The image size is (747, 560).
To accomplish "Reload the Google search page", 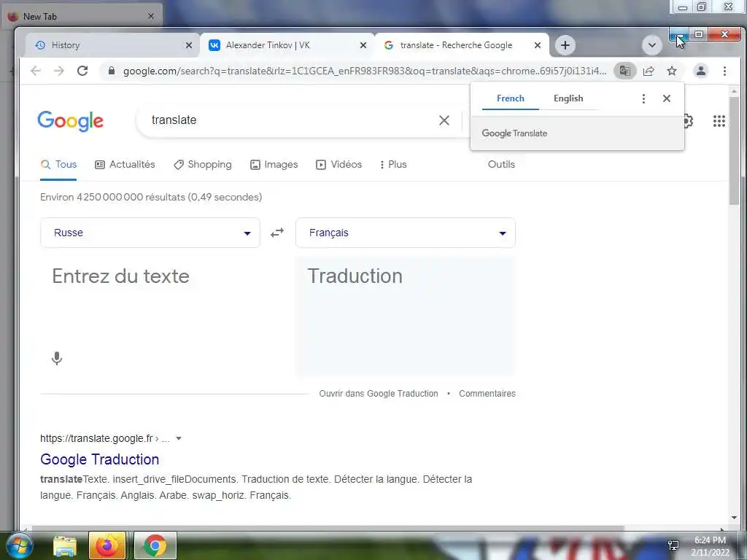I will [x=82, y=71].
